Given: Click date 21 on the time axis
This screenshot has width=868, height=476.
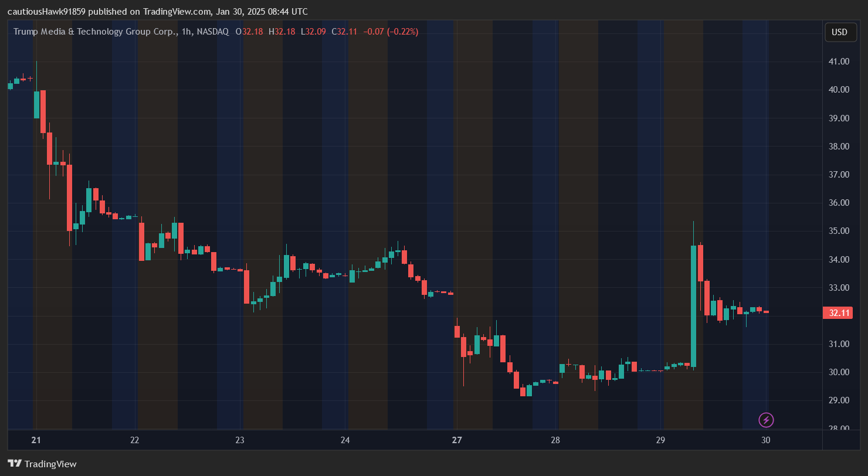Looking at the screenshot, I should tap(36, 440).
